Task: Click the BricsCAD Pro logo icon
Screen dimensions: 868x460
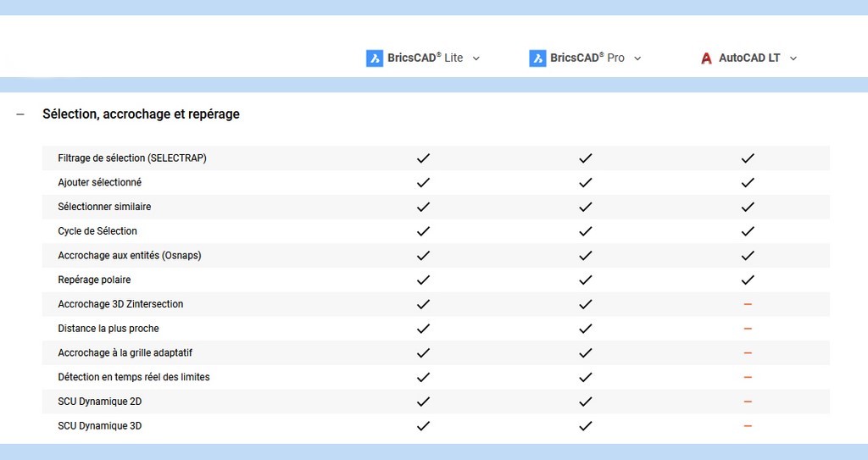Action: point(537,58)
